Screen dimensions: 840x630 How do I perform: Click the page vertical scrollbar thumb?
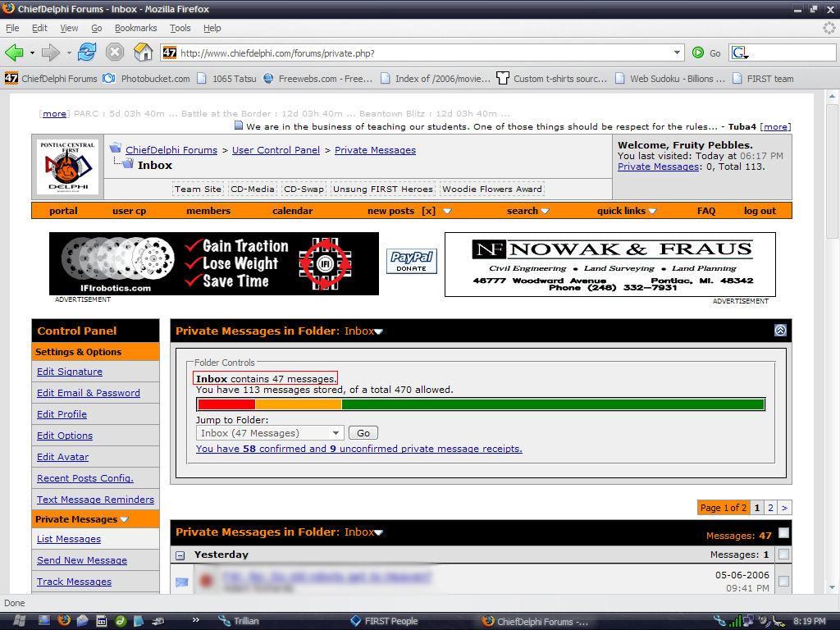coord(832,171)
